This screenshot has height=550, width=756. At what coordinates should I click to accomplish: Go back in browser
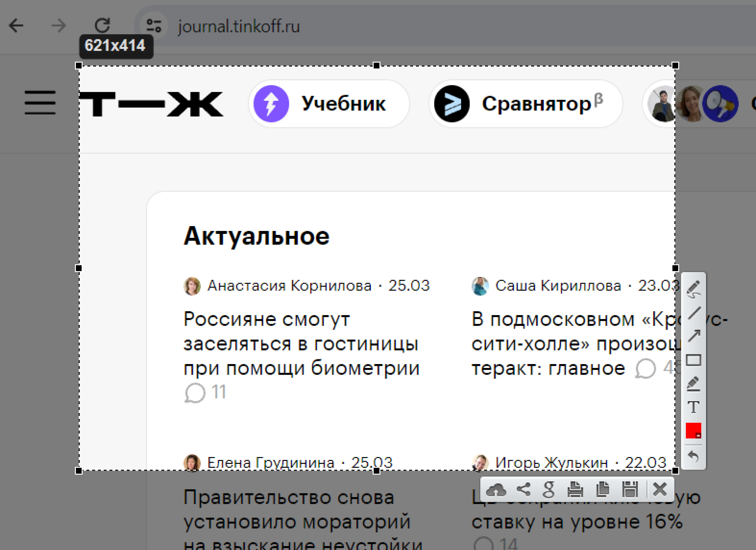pyautogui.click(x=16, y=26)
